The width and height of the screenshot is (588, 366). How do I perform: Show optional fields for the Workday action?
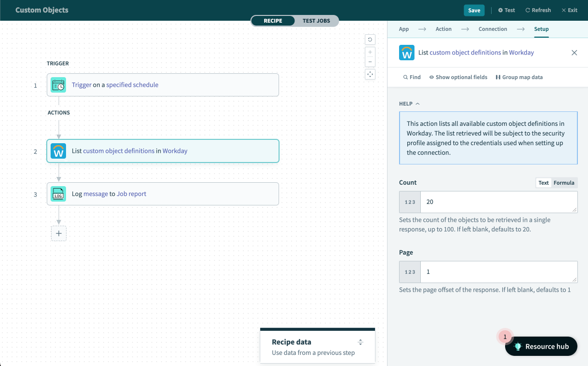tap(458, 77)
